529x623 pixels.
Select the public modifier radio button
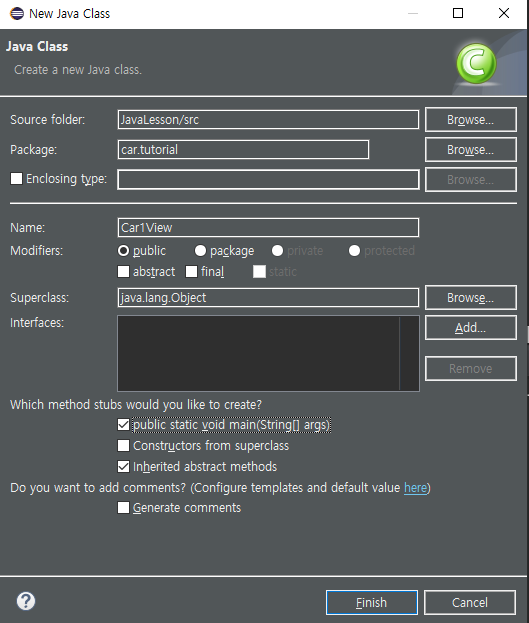click(x=123, y=251)
